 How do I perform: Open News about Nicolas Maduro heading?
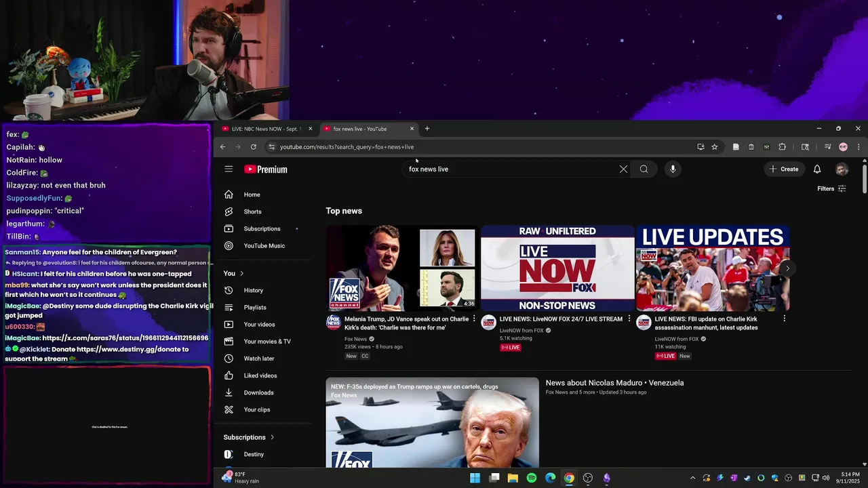(x=614, y=383)
